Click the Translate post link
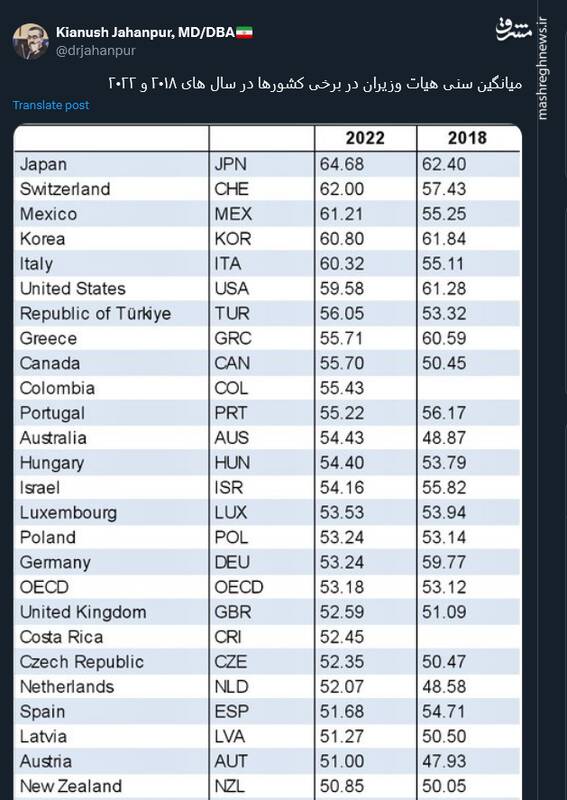 [51, 105]
